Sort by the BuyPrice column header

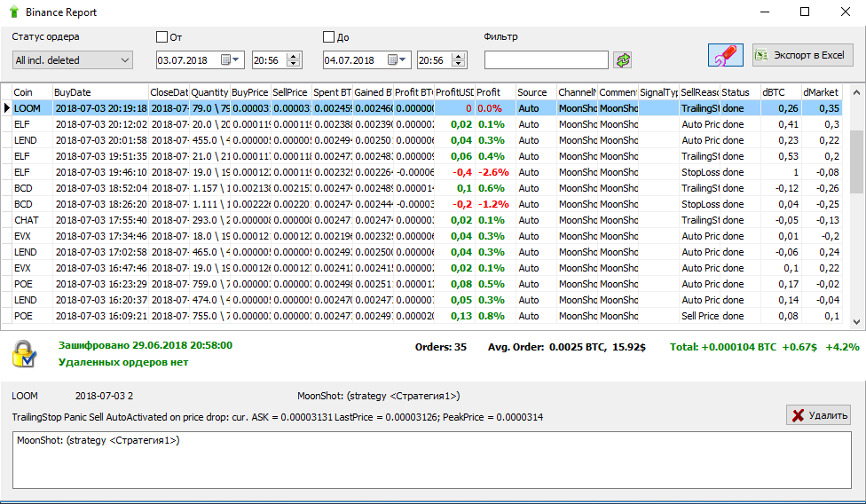(250, 92)
